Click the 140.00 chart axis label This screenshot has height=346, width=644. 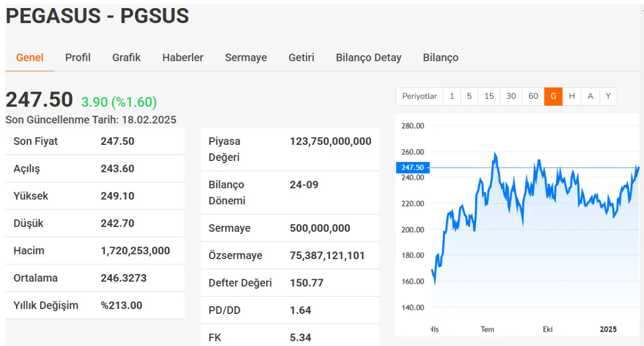[413, 307]
